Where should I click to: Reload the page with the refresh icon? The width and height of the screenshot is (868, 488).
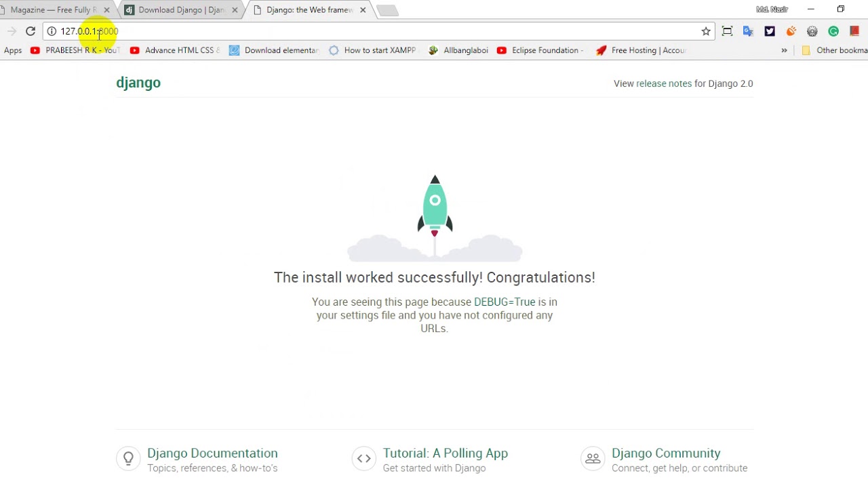31,31
